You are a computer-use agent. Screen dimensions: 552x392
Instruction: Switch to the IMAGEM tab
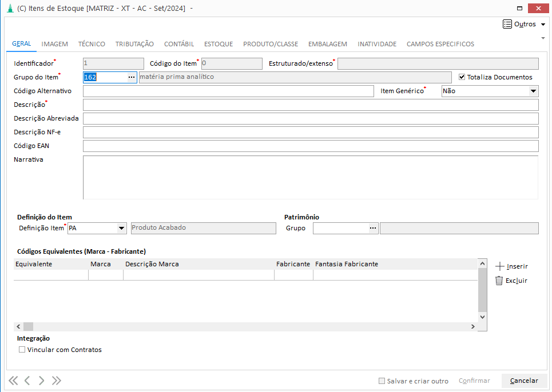pyautogui.click(x=54, y=44)
